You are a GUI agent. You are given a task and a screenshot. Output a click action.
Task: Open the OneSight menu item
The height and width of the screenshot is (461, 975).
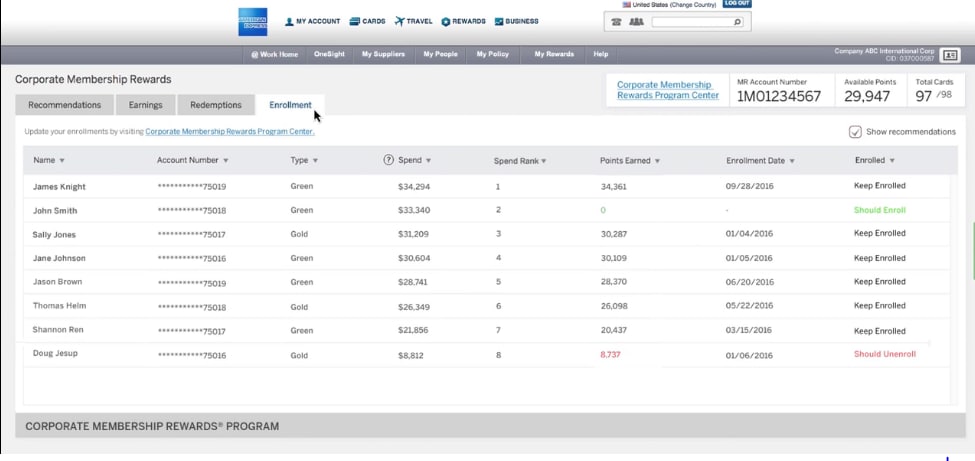329,54
